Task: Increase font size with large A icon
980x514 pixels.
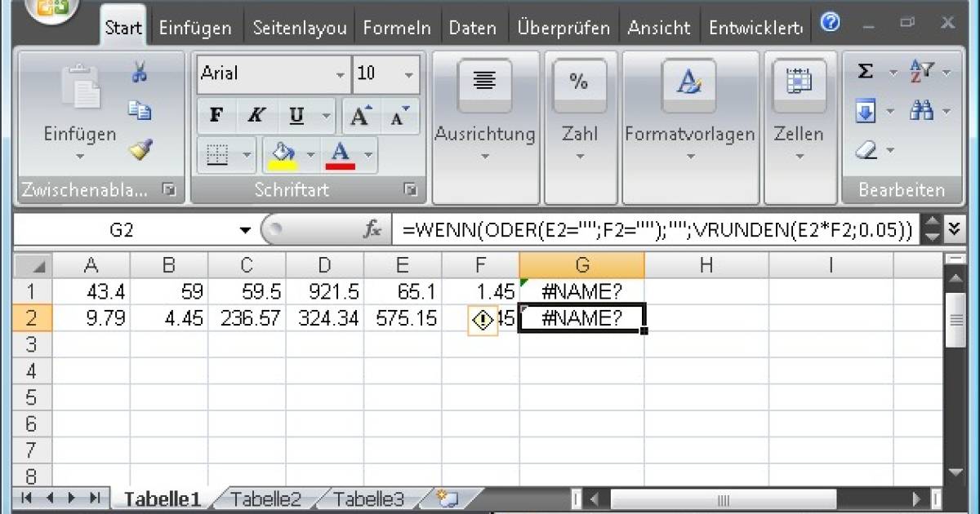Action: point(360,115)
